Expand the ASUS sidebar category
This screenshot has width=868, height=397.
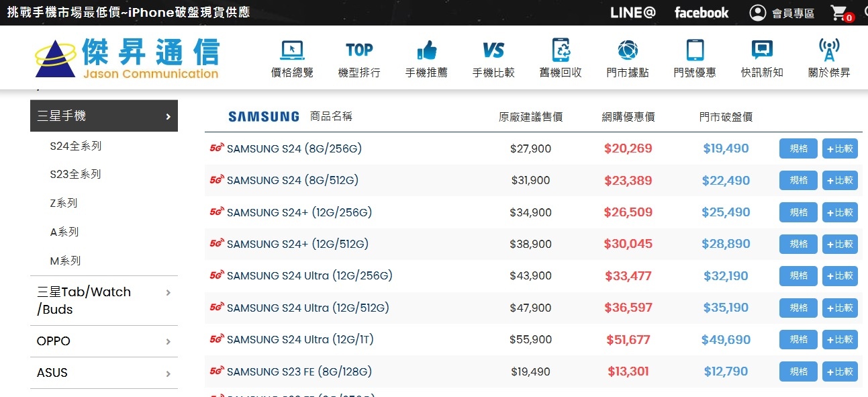click(x=104, y=373)
